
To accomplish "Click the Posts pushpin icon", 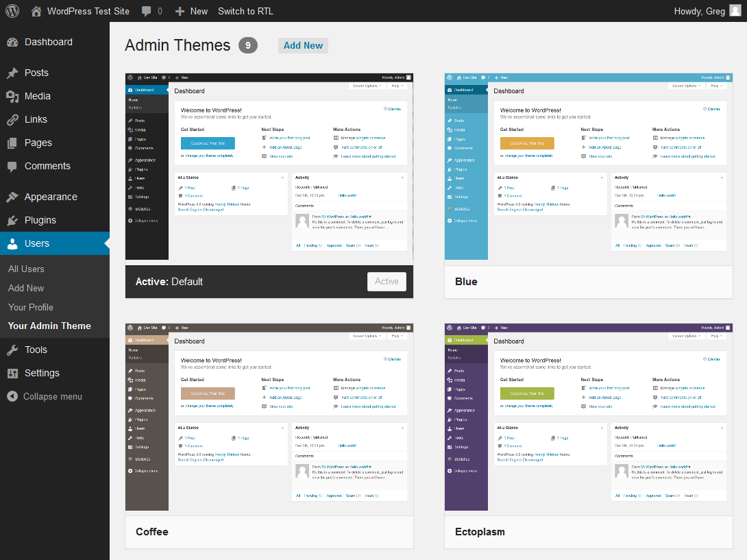I will 12,73.
